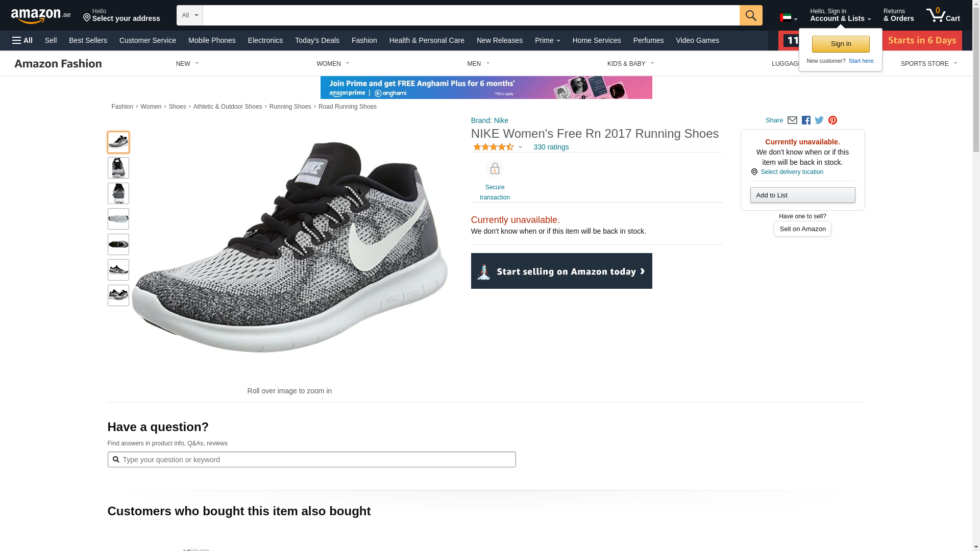Select the second shoe thumbnail image
This screenshot has height=551, width=980.
click(118, 168)
